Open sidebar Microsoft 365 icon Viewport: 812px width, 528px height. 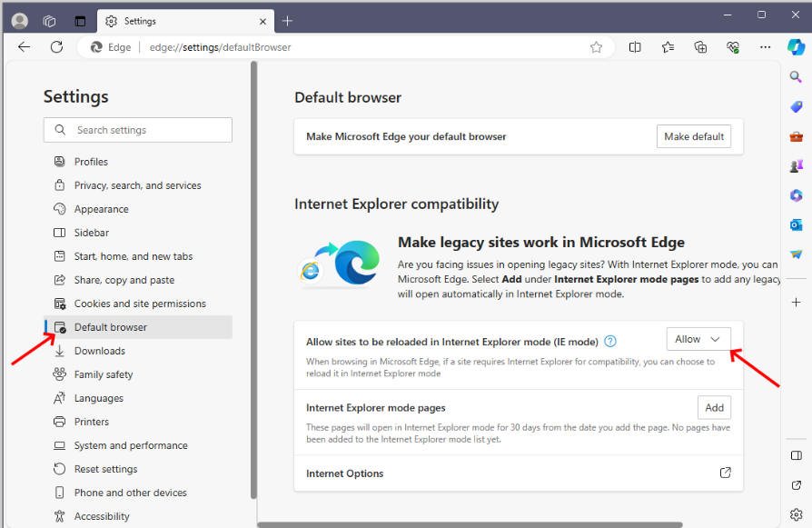(796, 195)
